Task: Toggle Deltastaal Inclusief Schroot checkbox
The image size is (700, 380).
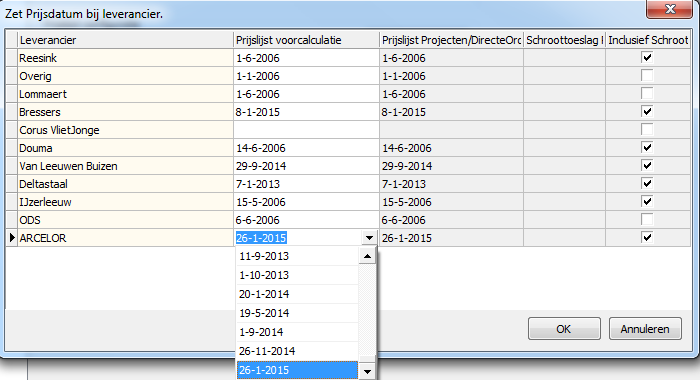Action: tap(647, 183)
